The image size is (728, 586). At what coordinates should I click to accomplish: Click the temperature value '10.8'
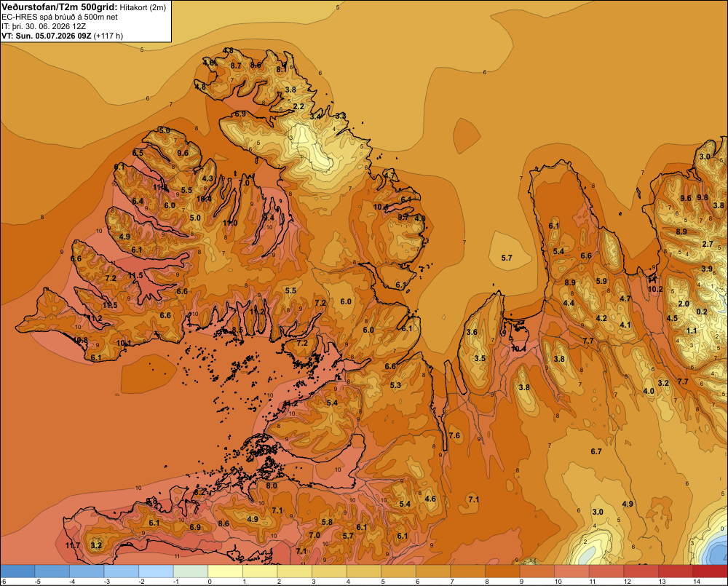tap(80, 340)
